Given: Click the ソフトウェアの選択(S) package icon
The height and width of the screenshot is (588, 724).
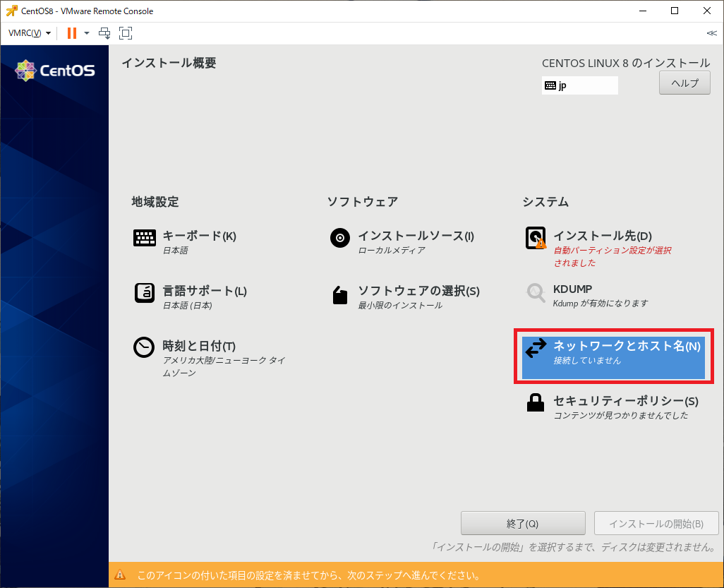Looking at the screenshot, I should [x=340, y=294].
